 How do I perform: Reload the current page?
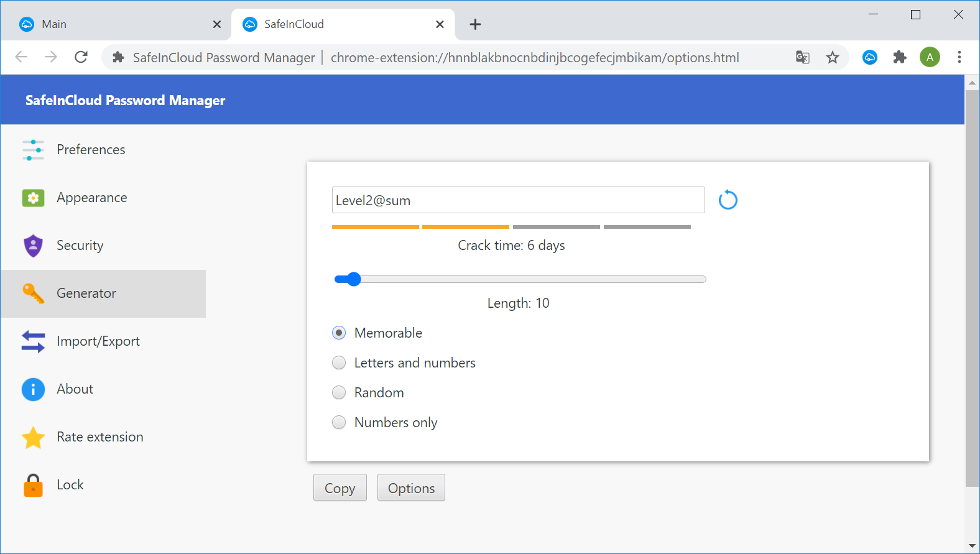pyautogui.click(x=81, y=57)
